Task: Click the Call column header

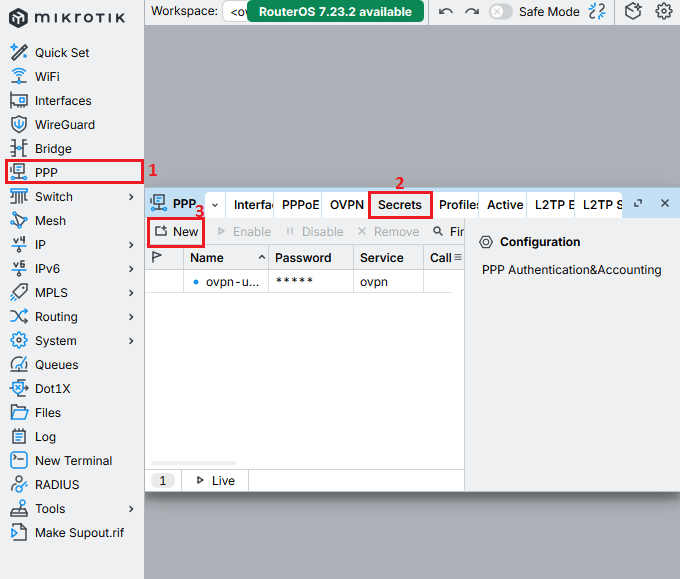Action: [x=441, y=257]
